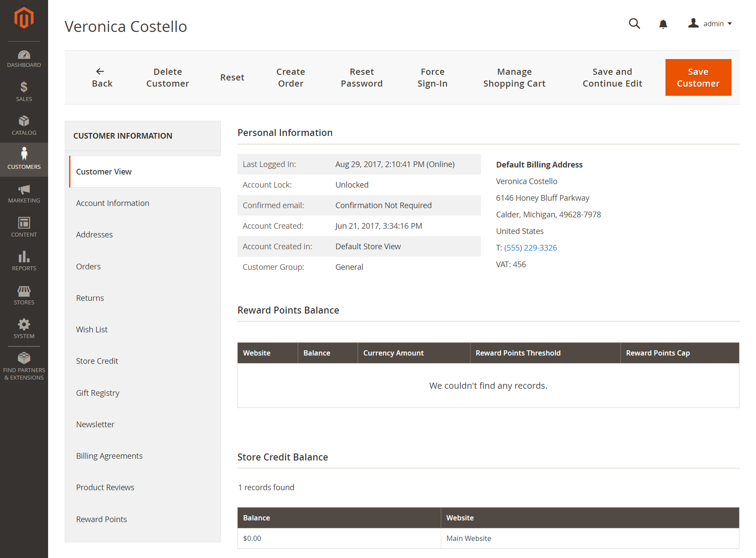The image size is (756, 558).
Task: Click the global search magnifier
Action: click(x=634, y=24)
